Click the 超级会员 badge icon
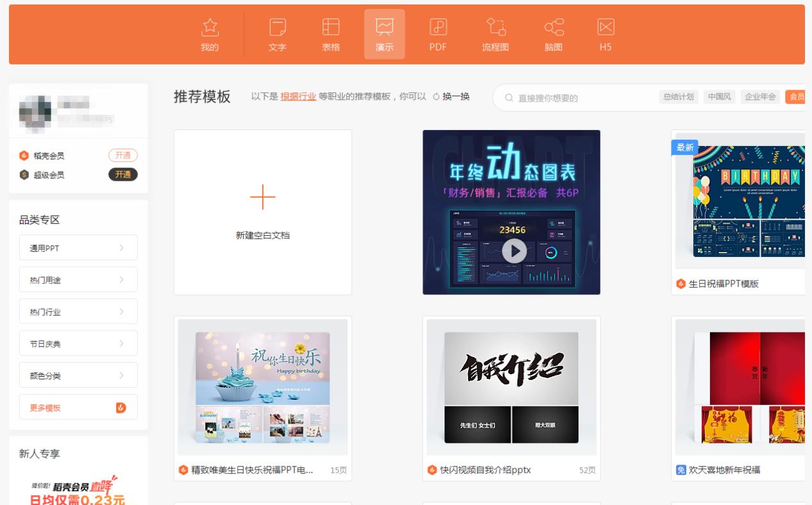Viewport: 812px width, 505px height. click(24, 175)
